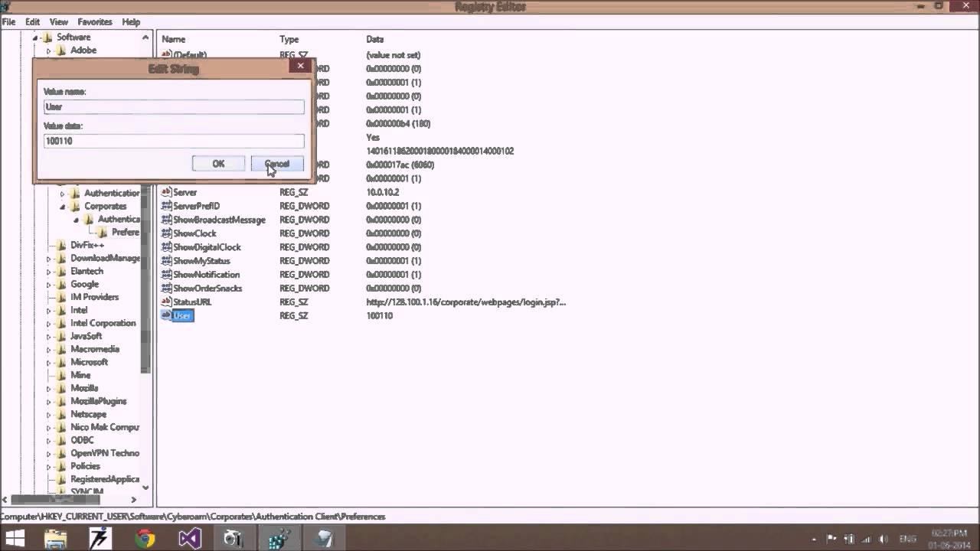
Task: Click the Microsoft folder icon
Action: [61, 362]
